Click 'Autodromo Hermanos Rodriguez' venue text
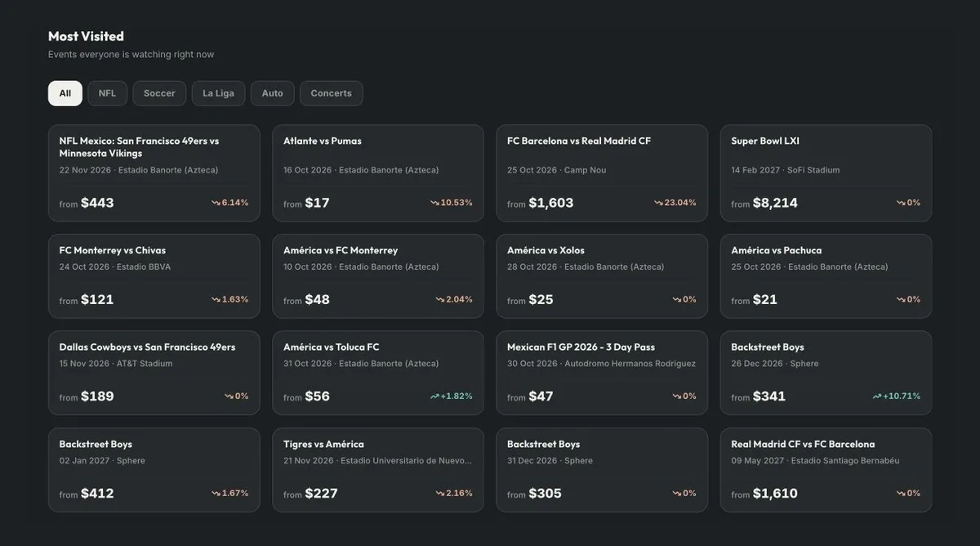Screen dimensions: 980x546 630,364
